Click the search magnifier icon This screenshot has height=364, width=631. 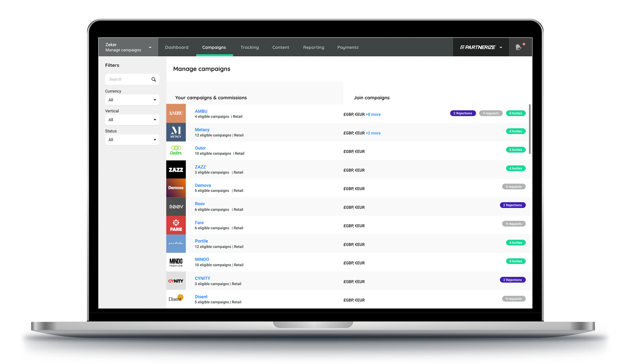point(153,79)
